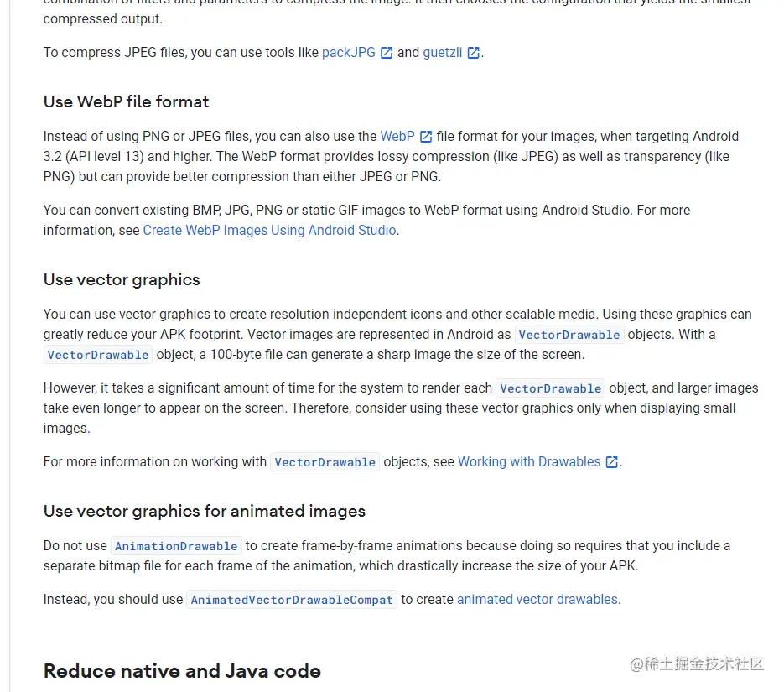
Task: Open Working with Drawables link
Action: point(529,461)
